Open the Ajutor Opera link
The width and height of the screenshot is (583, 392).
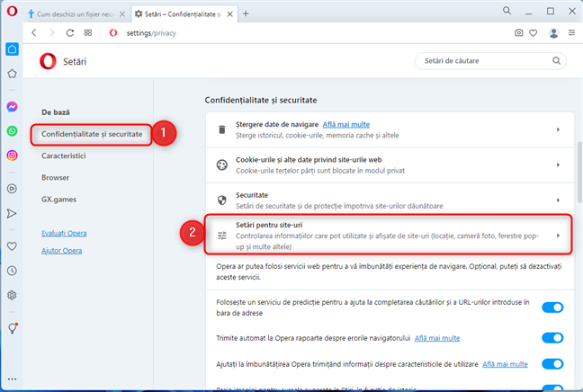click(x=62, y=251)
